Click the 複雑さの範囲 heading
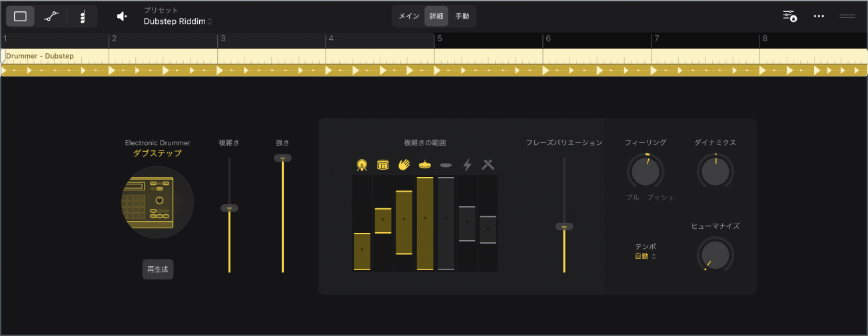This screenshot has width=868, height=336. pyautogui.click(x=424, y=142)
